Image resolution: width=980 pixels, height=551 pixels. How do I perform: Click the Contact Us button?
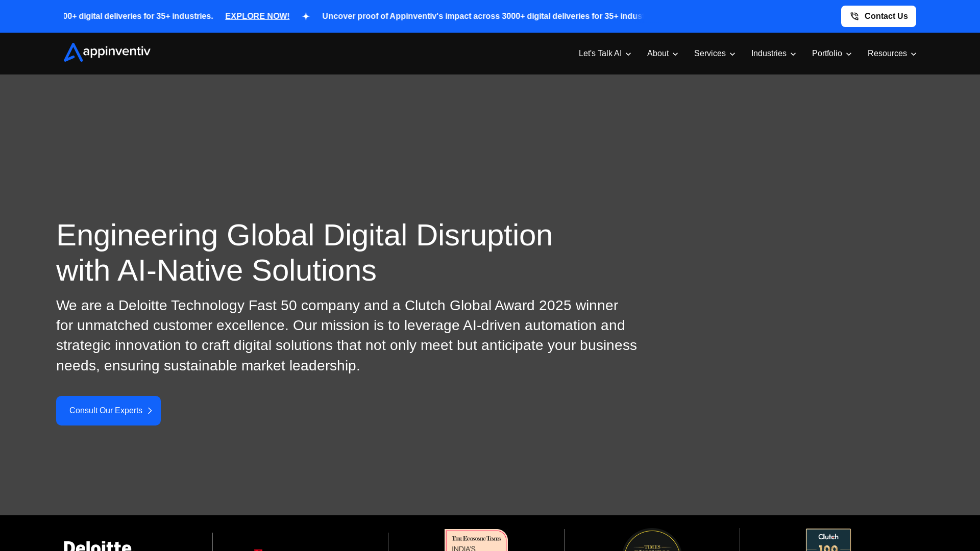(x=878, y=16)
